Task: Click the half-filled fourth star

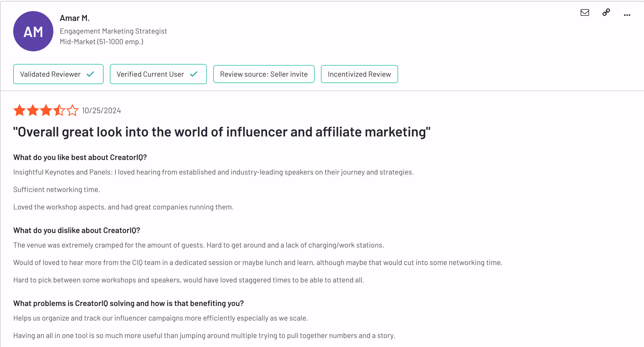Action: [59, 110]
